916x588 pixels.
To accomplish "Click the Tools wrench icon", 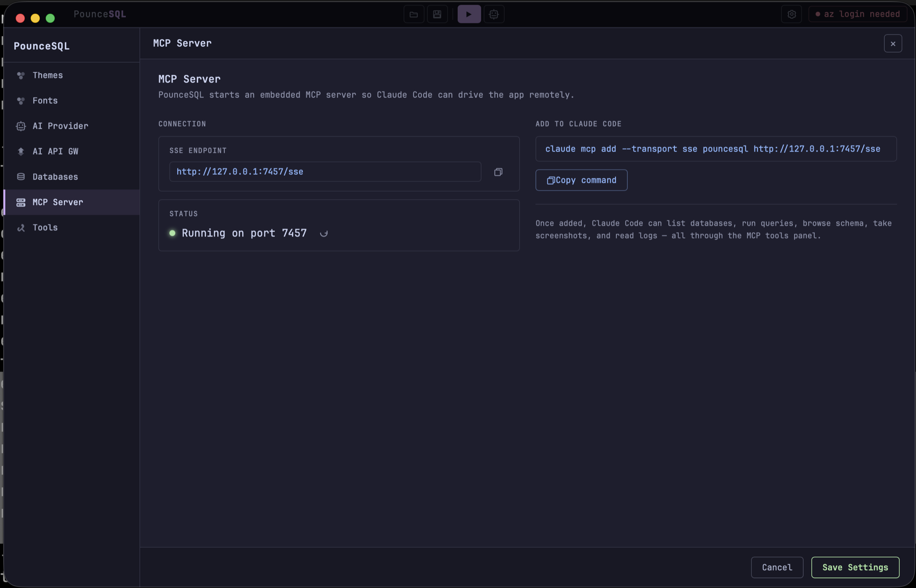I will coord(21,228).
